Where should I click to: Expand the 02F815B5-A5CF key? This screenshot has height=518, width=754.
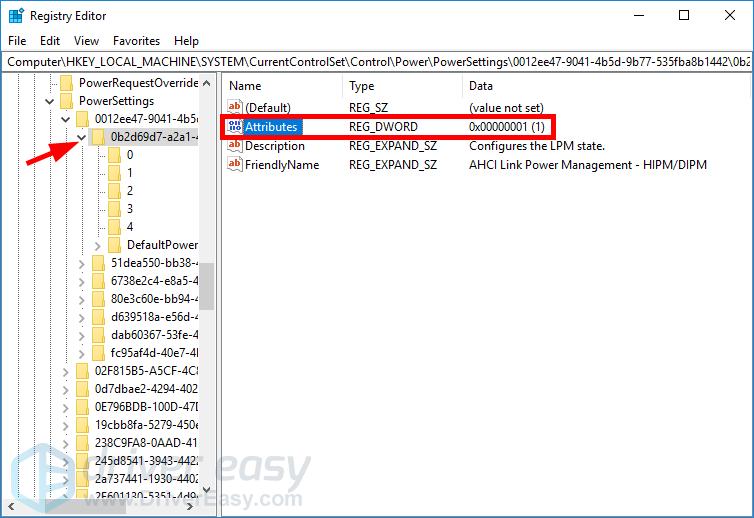65,371
